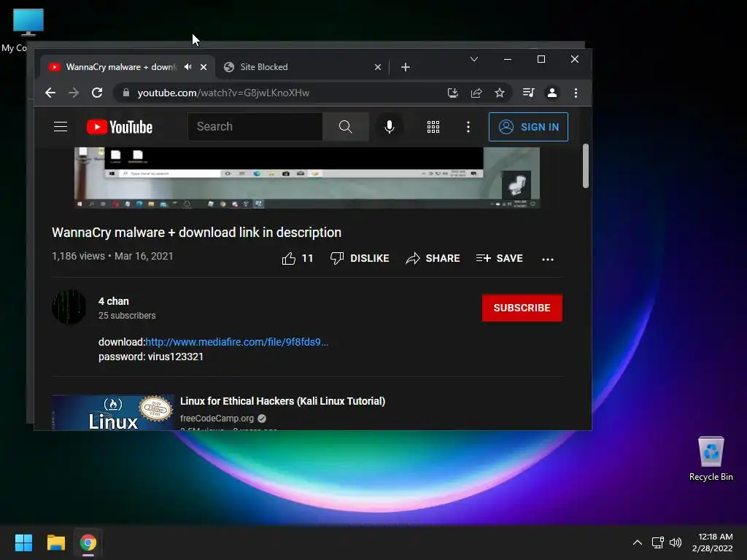Viewport: 747px width, 560px height.
Task: Click the video player area
Action: 307,178
